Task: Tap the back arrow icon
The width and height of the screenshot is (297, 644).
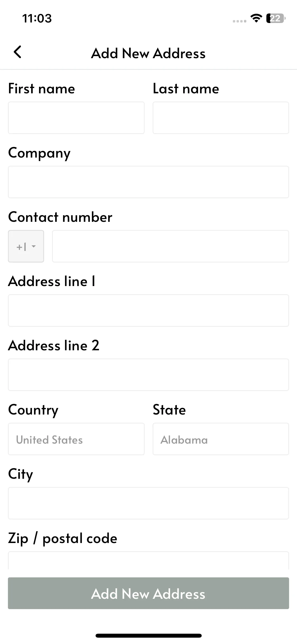Action: (17, 52)
